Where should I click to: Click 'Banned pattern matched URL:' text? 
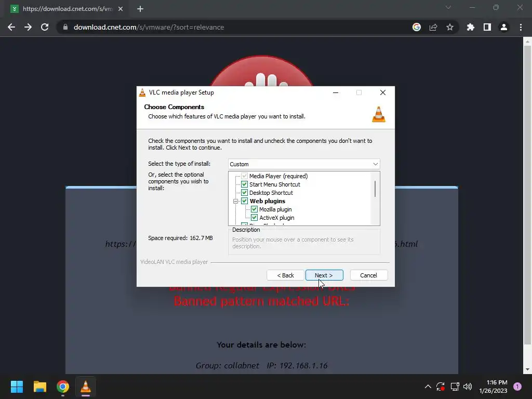coord(261,301)
